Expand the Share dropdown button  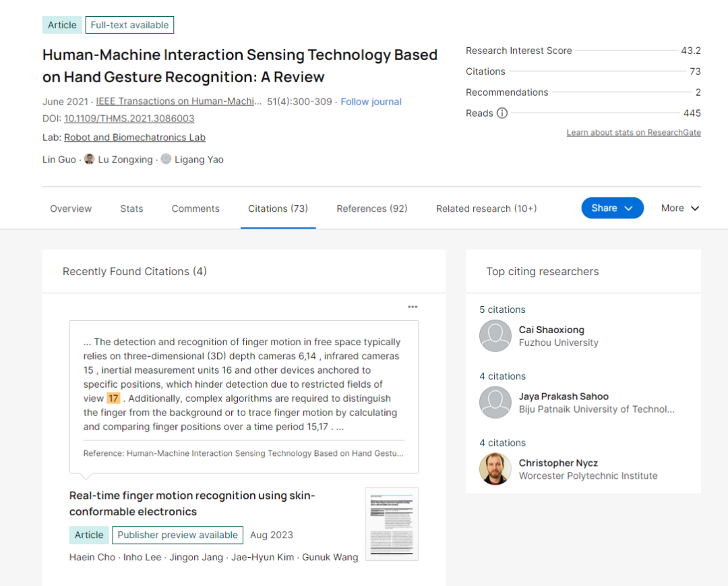[x=612, y=208]
